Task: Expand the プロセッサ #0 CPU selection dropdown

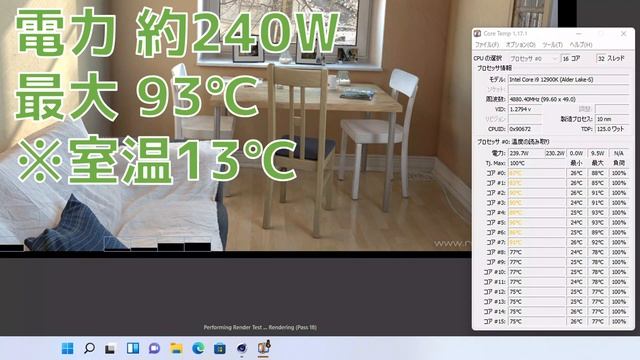Action: pos(533,59)
